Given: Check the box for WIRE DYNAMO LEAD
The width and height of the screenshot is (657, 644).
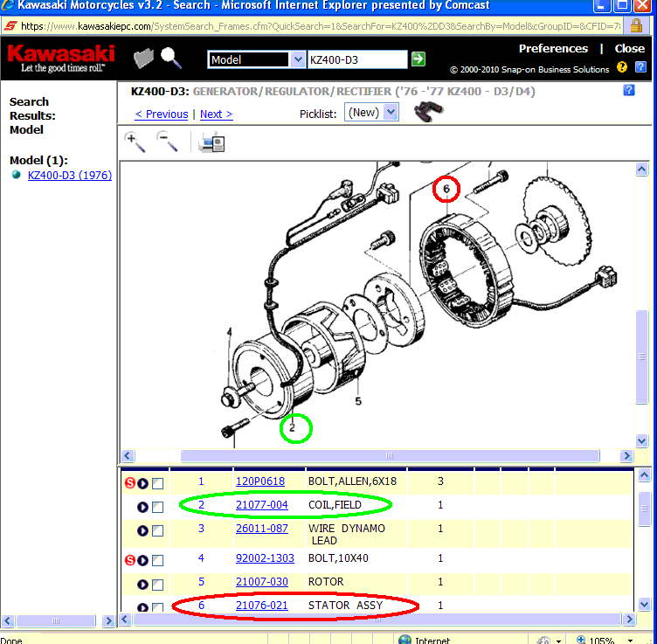Looking at the screenshot, I should point(157,531).
